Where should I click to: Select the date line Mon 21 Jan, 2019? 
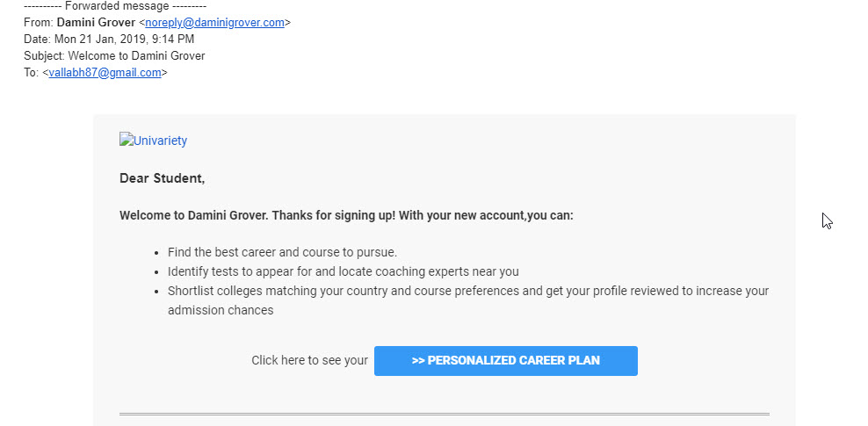(x=109, y=40)
